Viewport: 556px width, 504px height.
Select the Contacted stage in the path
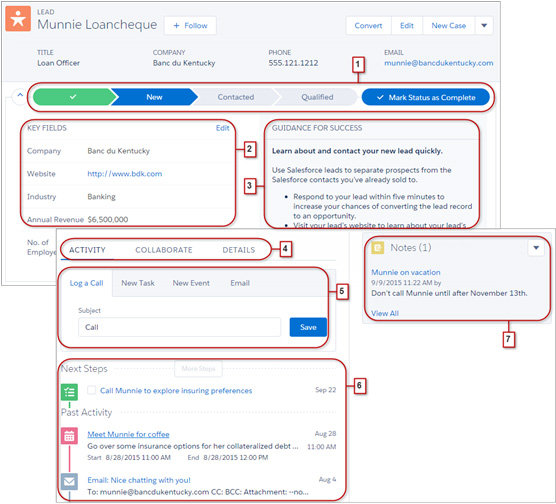[236, 97]
